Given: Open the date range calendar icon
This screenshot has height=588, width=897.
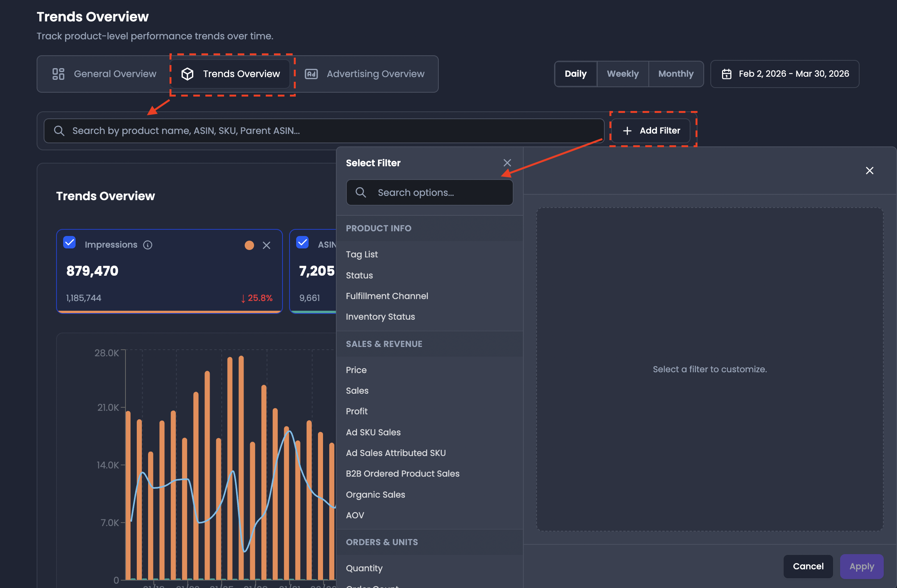Looking at the screenshot, I should point(726,74).
